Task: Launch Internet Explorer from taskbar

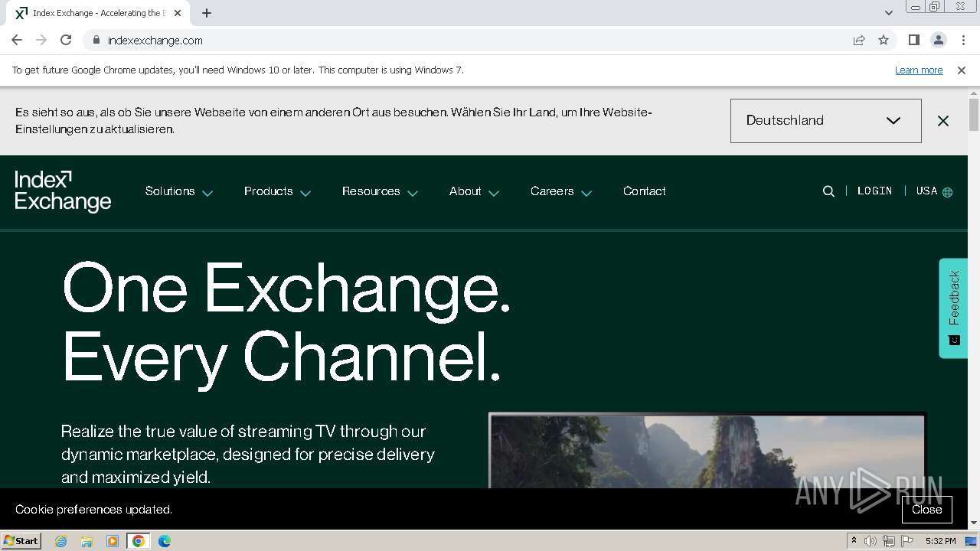Action: click(x=60, y=541)
